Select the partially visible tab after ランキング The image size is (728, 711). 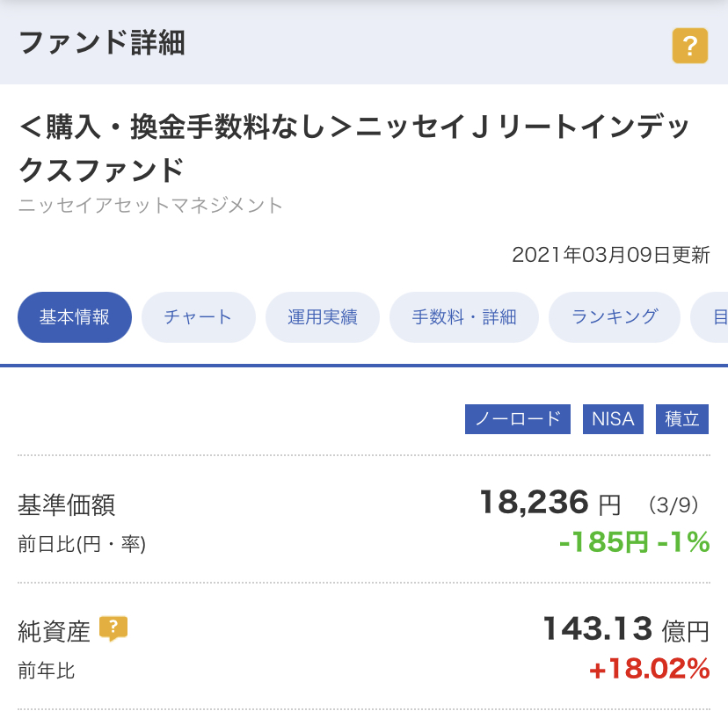point(710,317)
